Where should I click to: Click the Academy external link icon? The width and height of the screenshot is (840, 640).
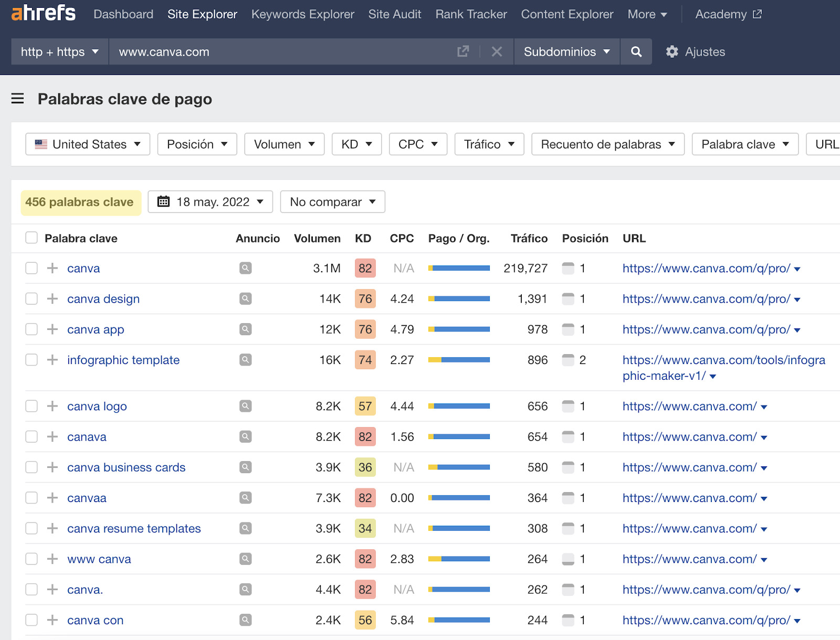pos(757,14)
